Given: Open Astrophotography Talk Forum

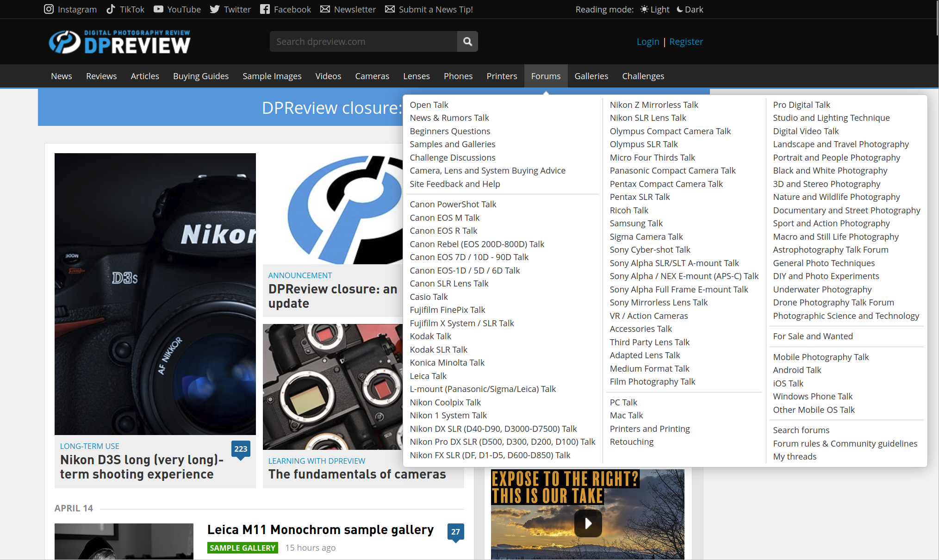Looking at the screenshot, I should click(831, 249).
